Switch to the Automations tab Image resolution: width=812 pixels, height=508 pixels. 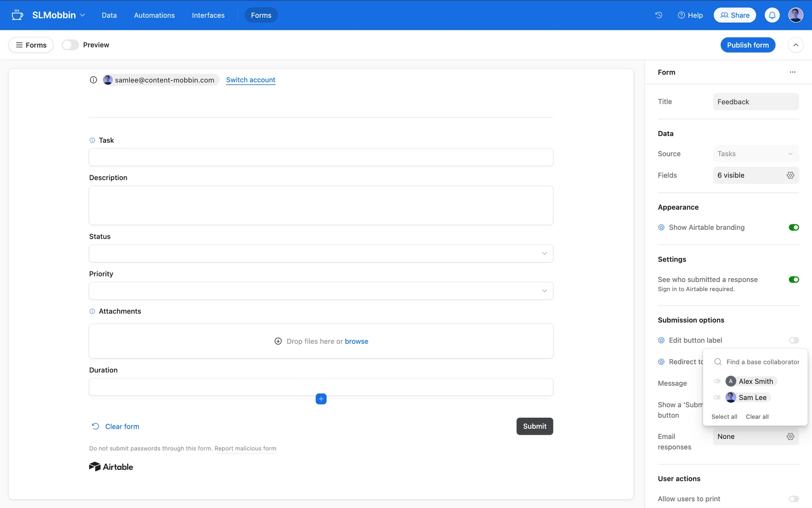tap(154, 15)
